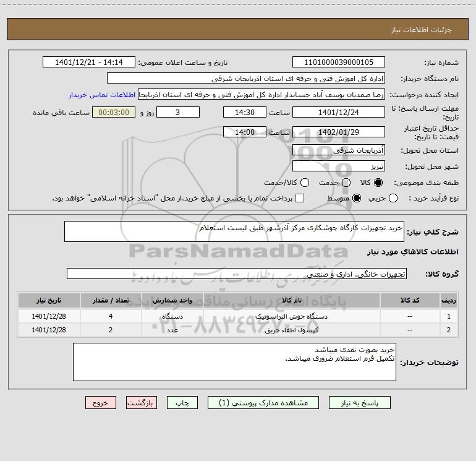Image resolution: width=476 pixels, height=461 pixels.
Task: Click the delivery province field آذربایجان شرقی
Action: click(339, 150)
